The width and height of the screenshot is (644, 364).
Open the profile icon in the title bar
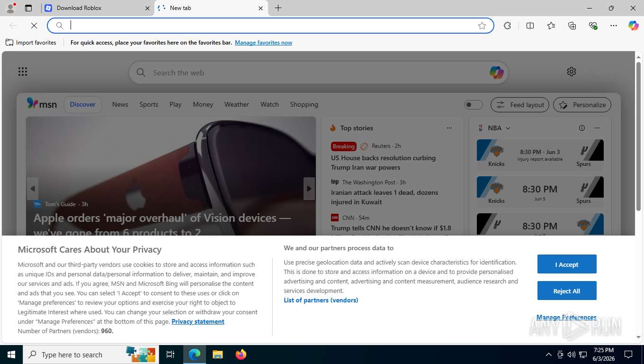click(x=10, y=8)
